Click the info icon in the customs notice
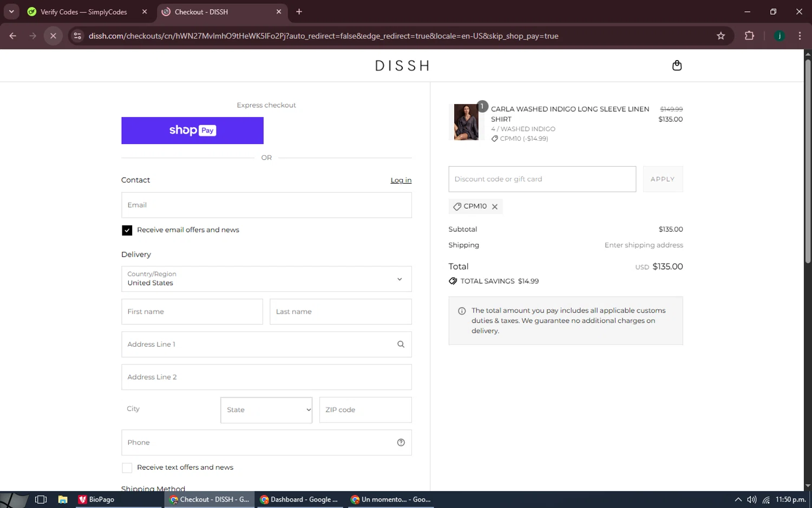This screenshot has height=508, width=812. pos(462,311)
